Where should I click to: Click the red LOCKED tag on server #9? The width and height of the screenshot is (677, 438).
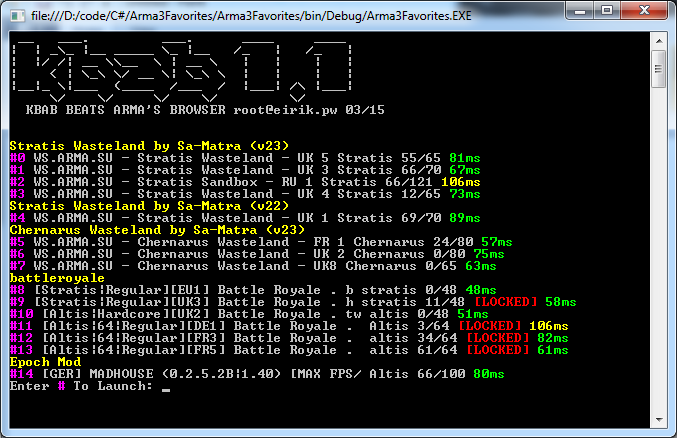pyautogui.click(x=506, y=302)
